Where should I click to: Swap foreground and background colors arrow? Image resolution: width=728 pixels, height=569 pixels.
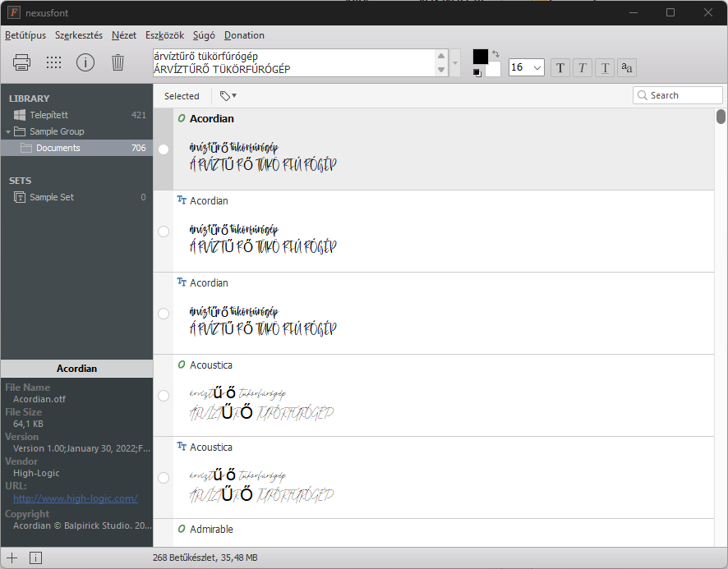[x=495, y=54]
